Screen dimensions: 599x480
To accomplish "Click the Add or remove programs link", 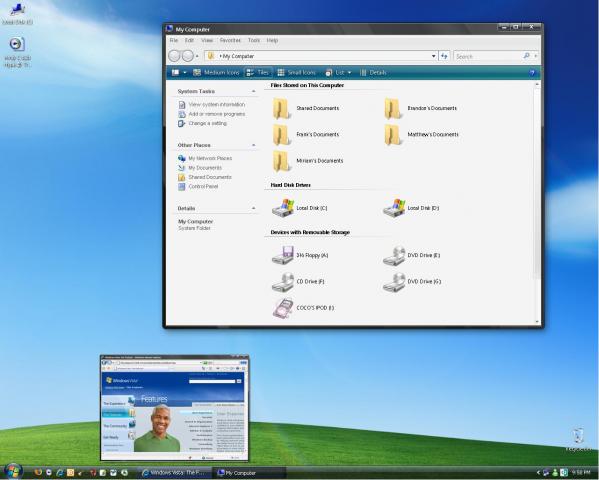I will point(217,114).
